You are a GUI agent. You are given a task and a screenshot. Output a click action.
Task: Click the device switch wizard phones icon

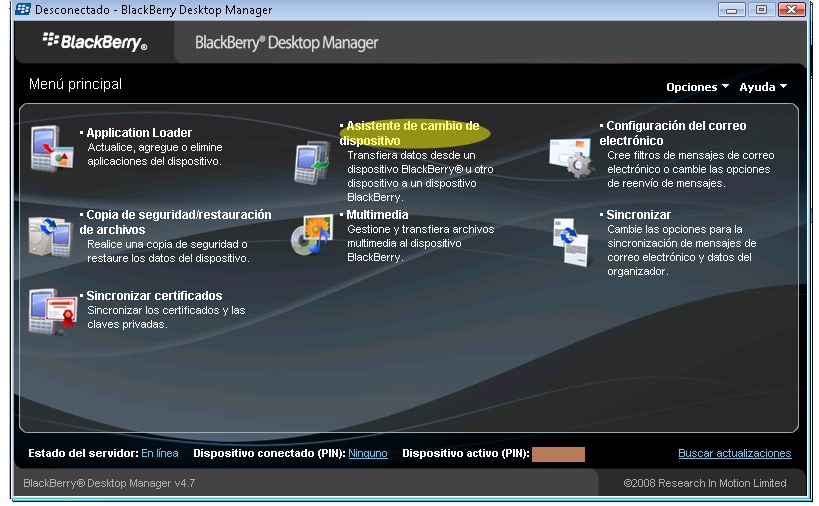coord(312,163)
